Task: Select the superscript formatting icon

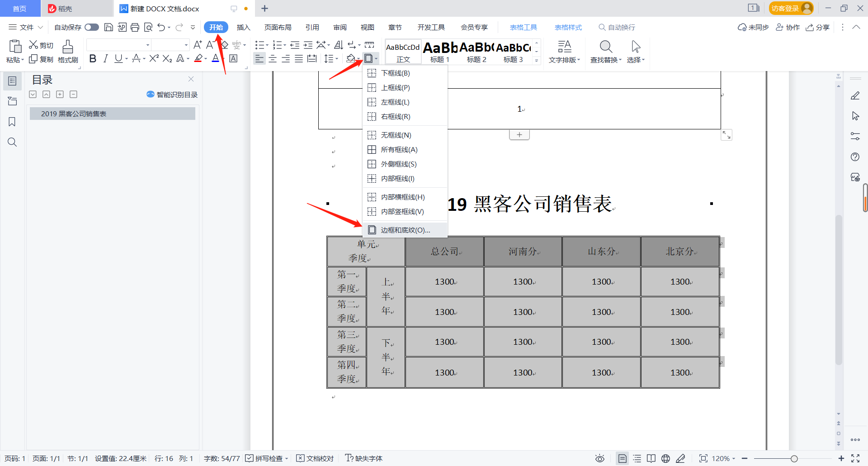Action: [x=153, y=58]
